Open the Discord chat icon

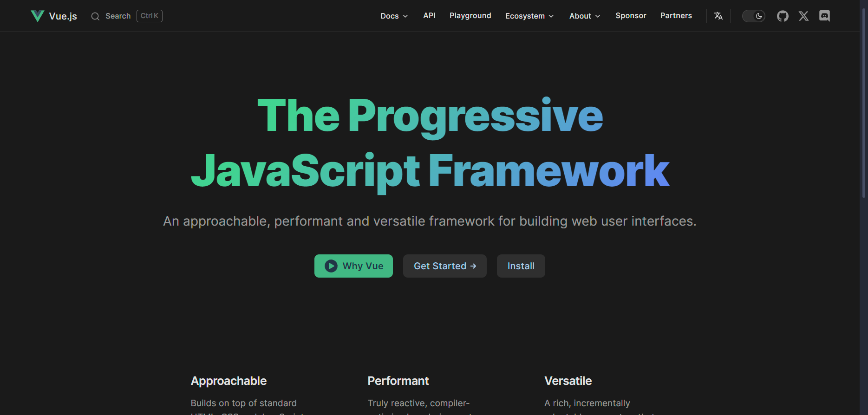pos(824,16)
